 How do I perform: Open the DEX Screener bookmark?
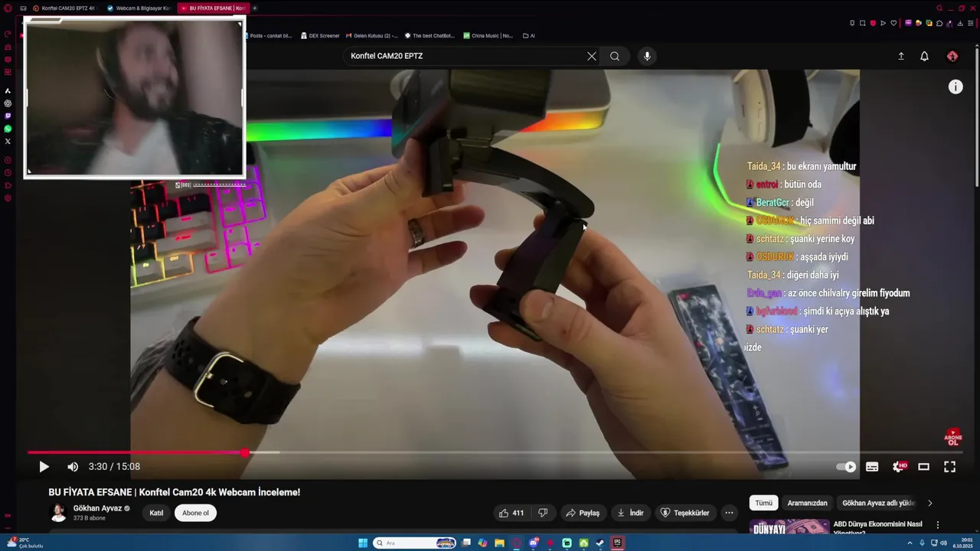click(x=321, y=35)
